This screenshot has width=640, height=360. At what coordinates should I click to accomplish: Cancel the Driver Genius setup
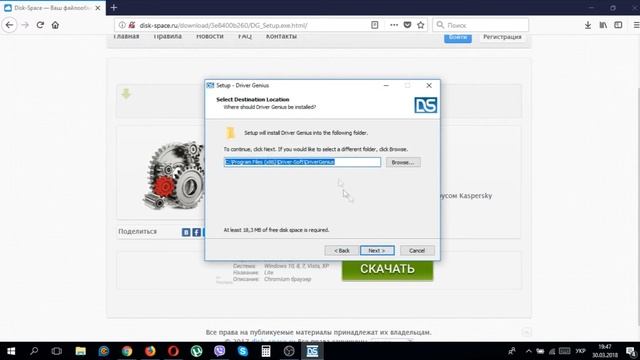tap(417, 250)
